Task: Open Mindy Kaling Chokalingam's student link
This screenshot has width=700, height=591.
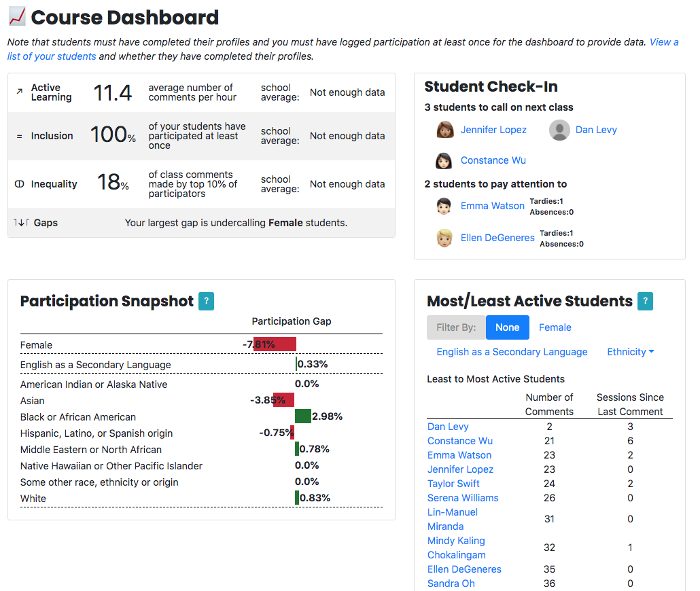Action: (x=457, y=548)
